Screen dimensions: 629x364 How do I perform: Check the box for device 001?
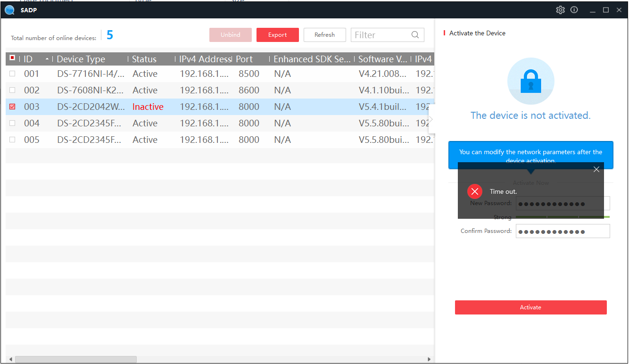pos(12,74)
